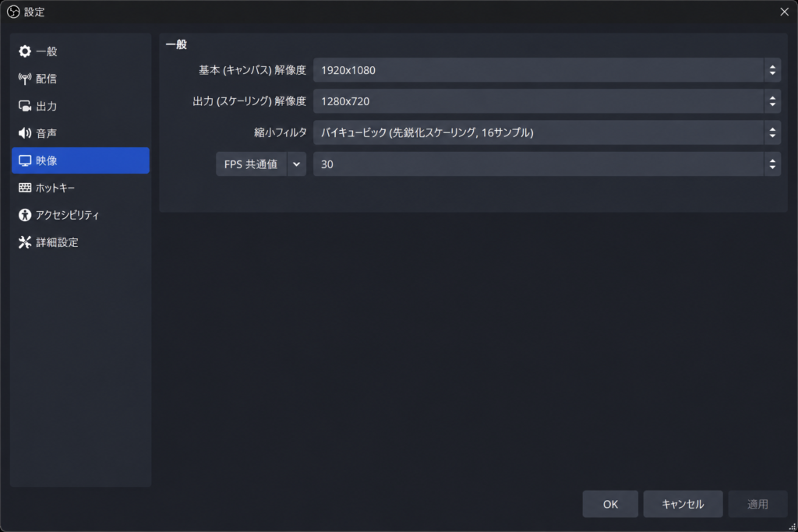The width and height of the screenshot is (798, 532).
Task: Click the 縮小フィルタ label
Action: pos(281,132)
